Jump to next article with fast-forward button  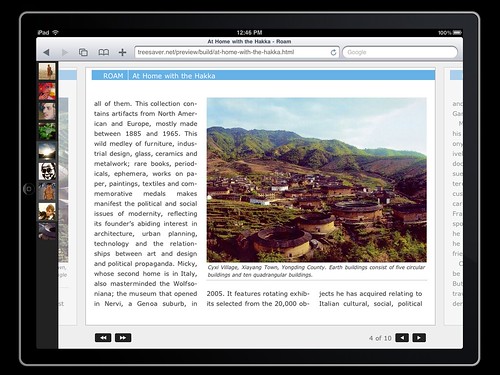tap(123, 338)
